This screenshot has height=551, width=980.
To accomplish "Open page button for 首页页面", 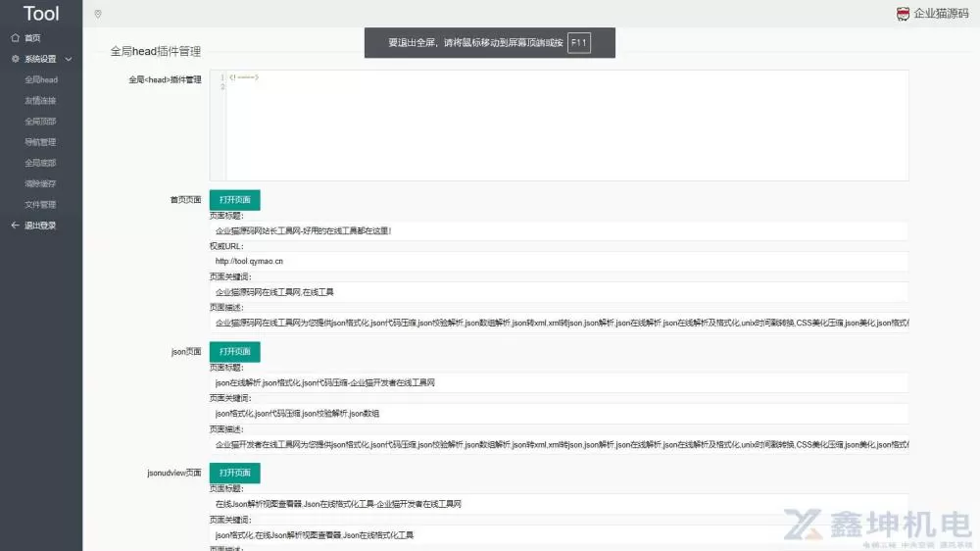I will pos(234,200).
